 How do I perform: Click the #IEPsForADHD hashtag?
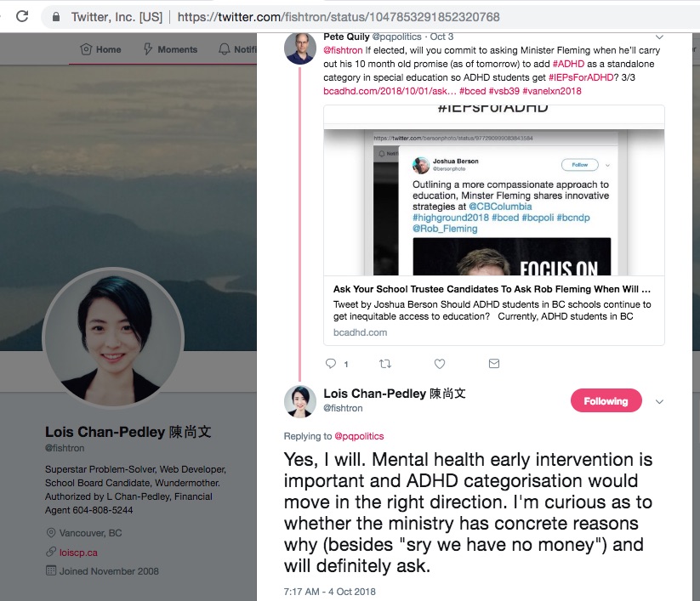pos(581,77)
